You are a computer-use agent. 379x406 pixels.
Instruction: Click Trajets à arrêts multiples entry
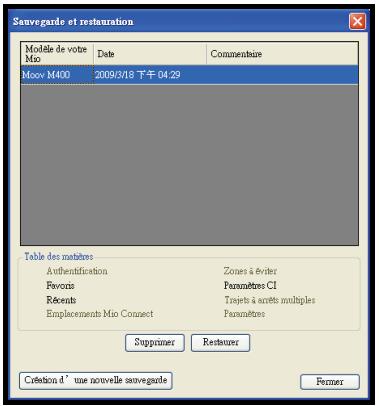(x=270, y=300)
